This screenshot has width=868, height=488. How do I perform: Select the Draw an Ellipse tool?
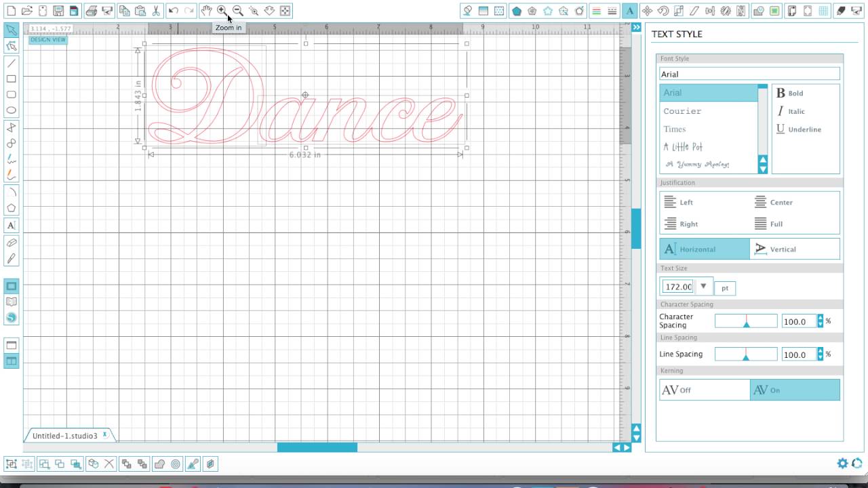click(12, 110)
